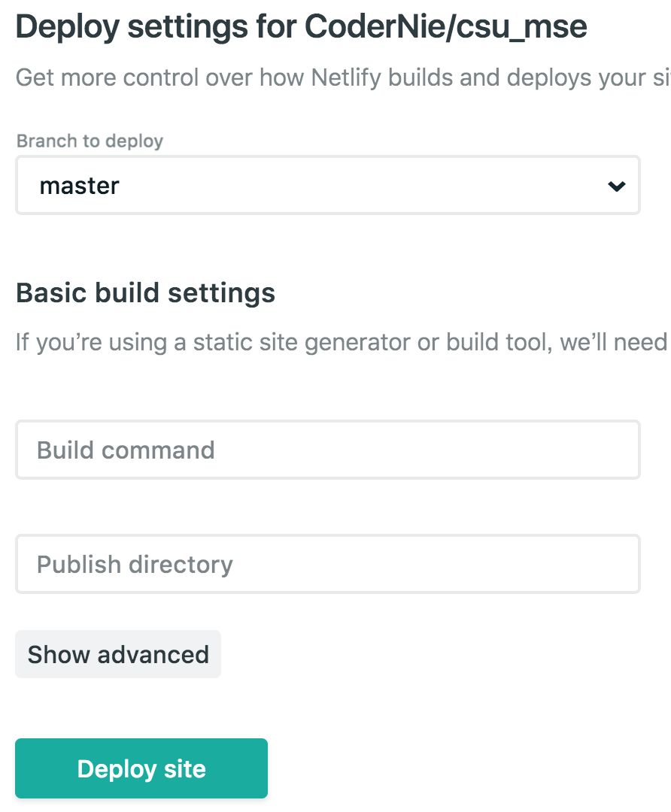The image size is (671, 812).
Task: Open the Branch to deploy dropdown
Action: coord(327,186)
